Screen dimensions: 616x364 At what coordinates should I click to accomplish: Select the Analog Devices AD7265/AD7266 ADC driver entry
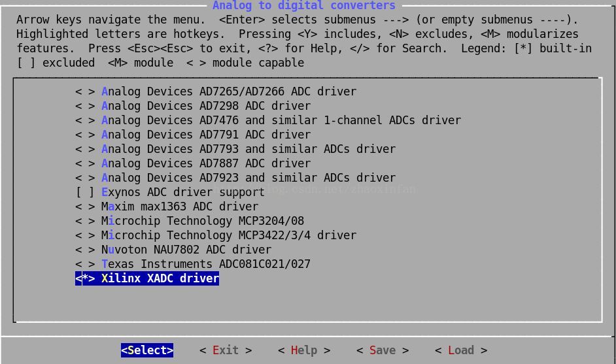click(229, 91)
